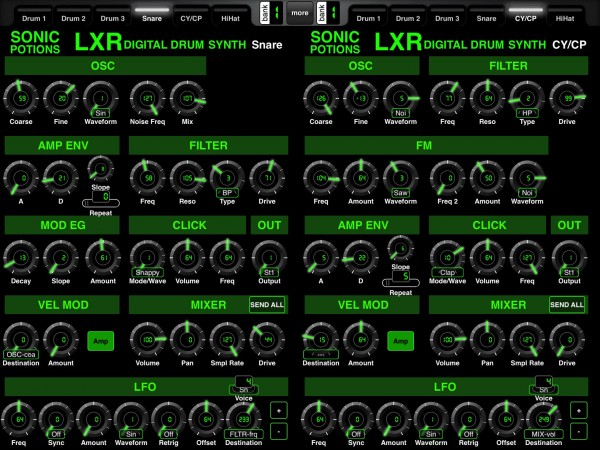Click CY/CP VEL MOD Amount knob
Viewport: 600px width, 450px height.
[x=361, y=339]
